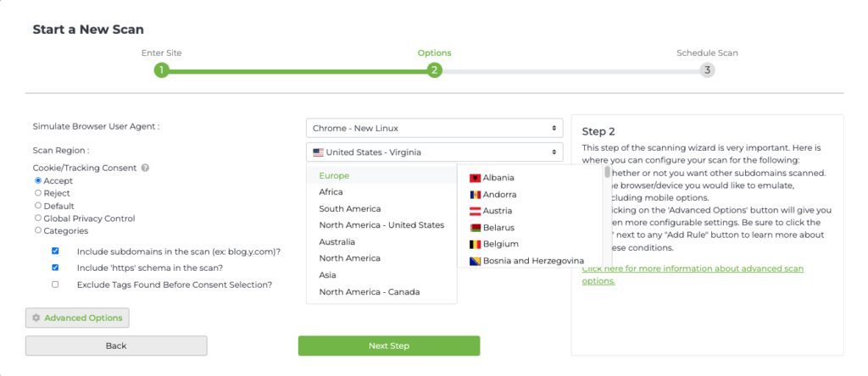
Task: Click the Bosnia and Herzegovina flag
Action: coord(475,261)
